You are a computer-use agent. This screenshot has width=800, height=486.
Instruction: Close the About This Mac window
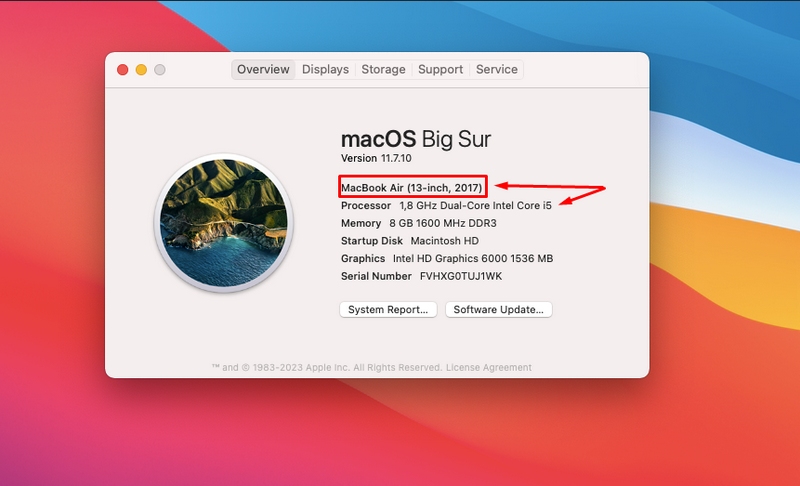pyautogui.click(x=123, y=70)
